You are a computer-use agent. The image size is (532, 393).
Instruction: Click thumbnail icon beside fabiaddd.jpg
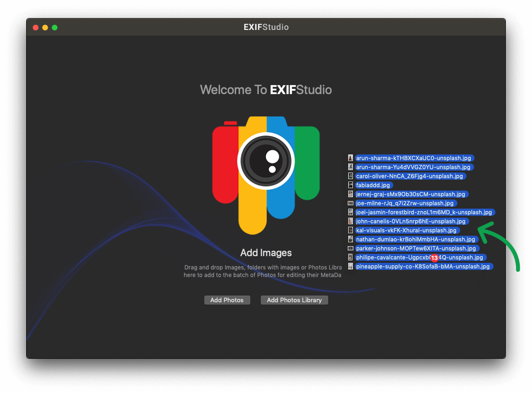351,185
